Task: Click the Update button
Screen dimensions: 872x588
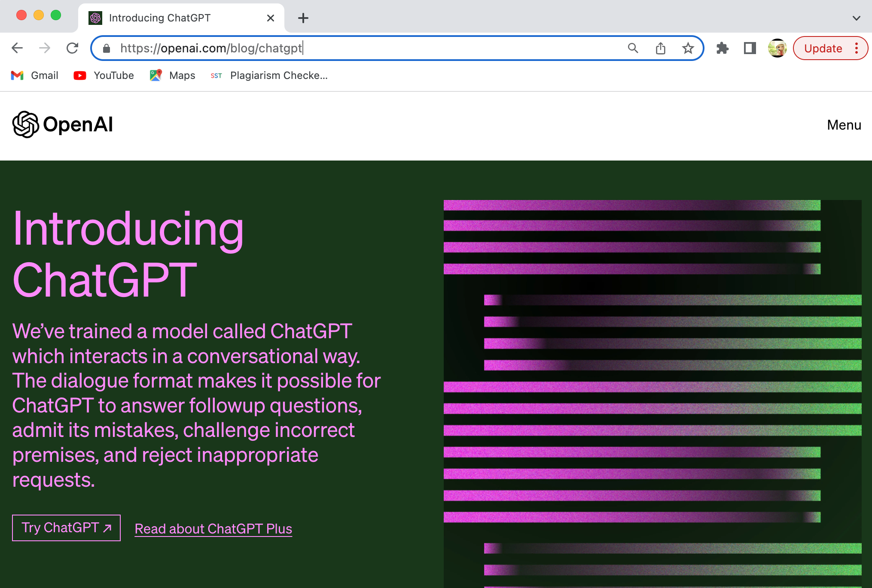Action: pos(823,48)
